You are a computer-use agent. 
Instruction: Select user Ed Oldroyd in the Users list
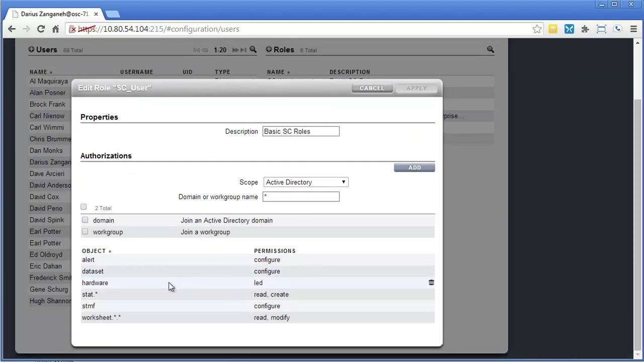[46, 254]
